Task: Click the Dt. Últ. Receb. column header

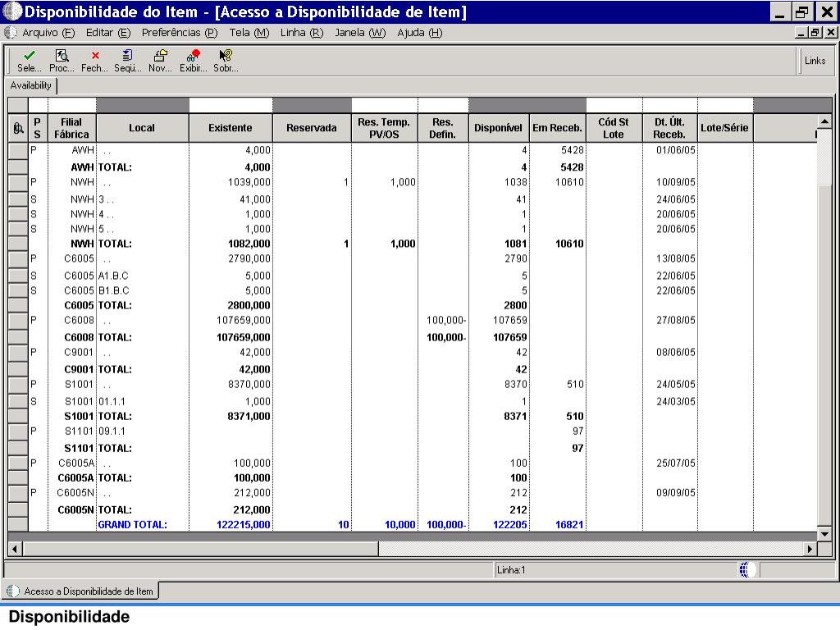Action: [669, 128]
